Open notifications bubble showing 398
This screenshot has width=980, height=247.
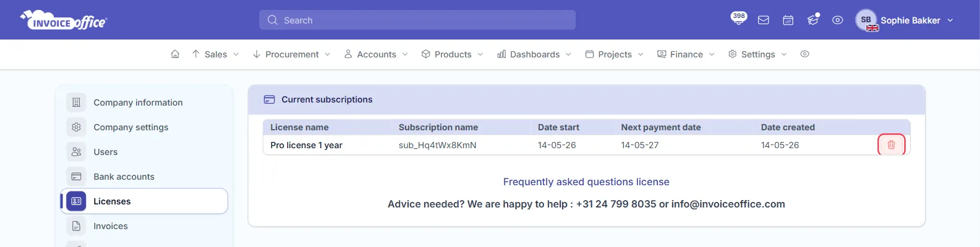(x=738, y=19)
